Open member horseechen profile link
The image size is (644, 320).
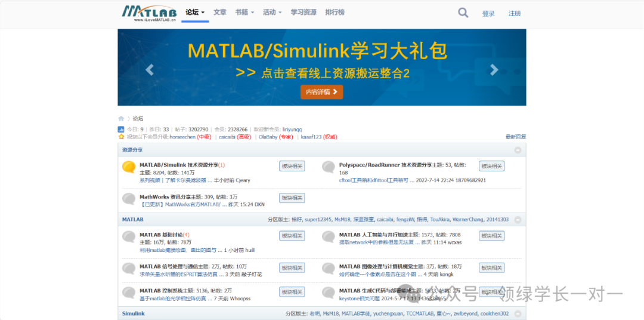point(182,137)
